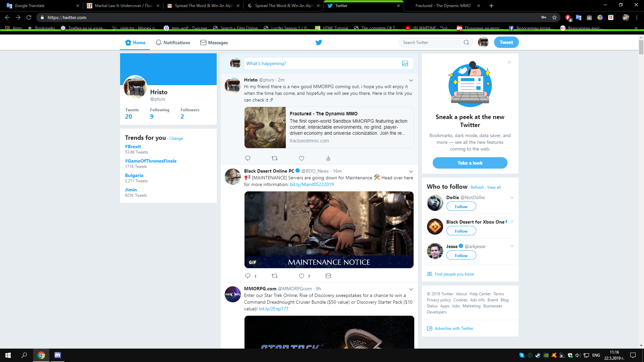The height and width of the screenshot is (362, 644).
Task: Open Discord from the taskbar
Action: (x=57, y=355)
